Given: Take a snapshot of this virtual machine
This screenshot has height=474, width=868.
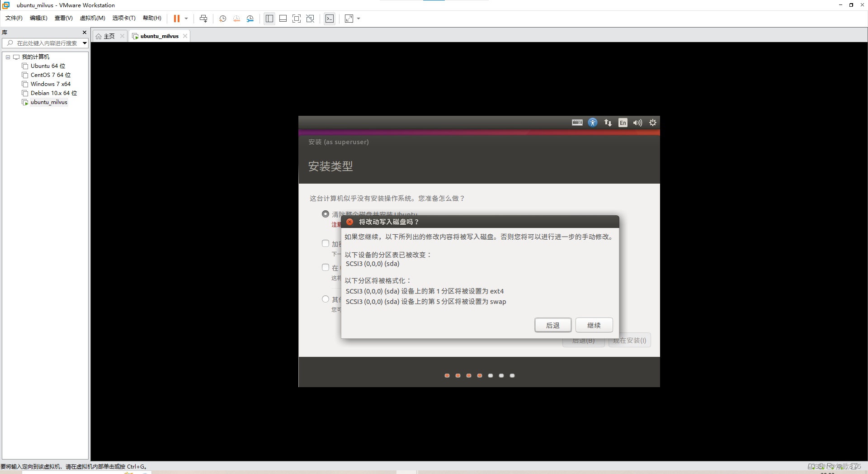Looking at the screenshot, I should click(x=223, y=19).
